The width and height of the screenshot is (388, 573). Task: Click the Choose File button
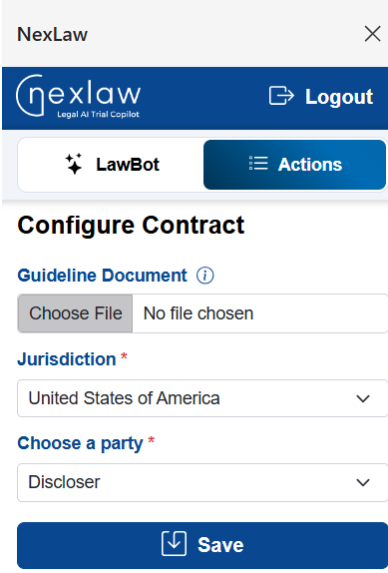(75, 314)
